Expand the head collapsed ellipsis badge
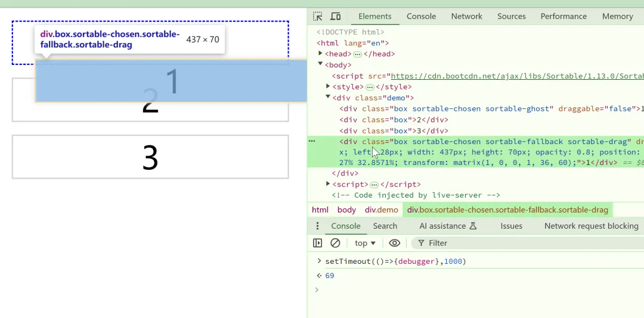 357,54
